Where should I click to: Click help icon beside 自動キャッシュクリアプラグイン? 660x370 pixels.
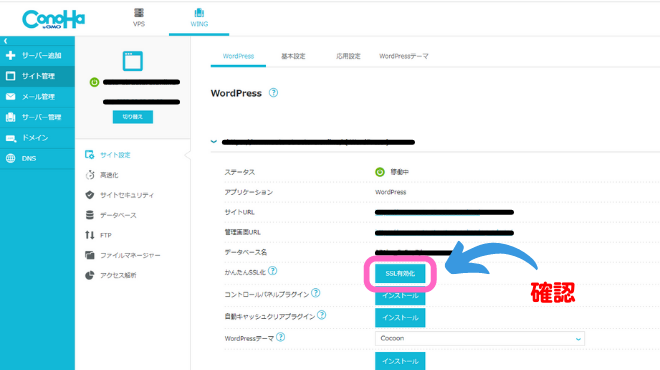click(x=322, y=315)
